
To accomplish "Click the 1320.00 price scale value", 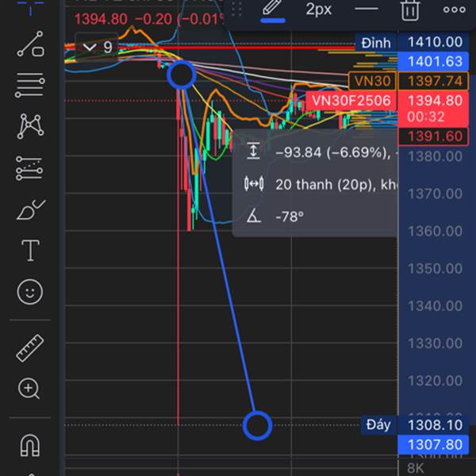I will (435, 381).
